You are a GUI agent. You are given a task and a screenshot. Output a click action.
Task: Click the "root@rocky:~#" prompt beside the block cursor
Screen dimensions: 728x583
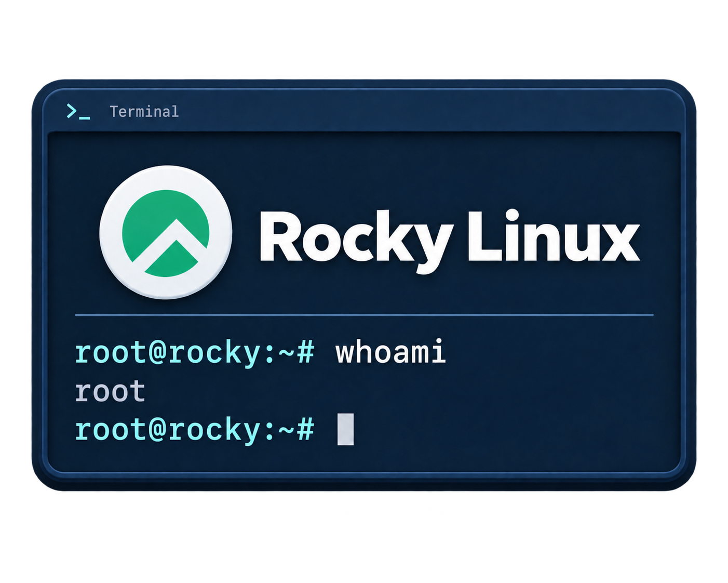pyautogui.click(x=195, y=430)
